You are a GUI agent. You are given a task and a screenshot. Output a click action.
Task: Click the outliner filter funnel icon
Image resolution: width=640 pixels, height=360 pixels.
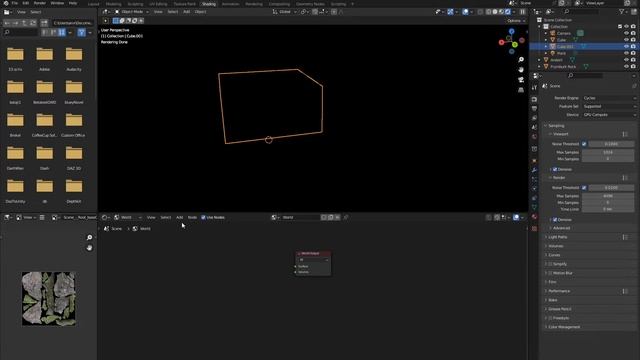tap(622, 12)
